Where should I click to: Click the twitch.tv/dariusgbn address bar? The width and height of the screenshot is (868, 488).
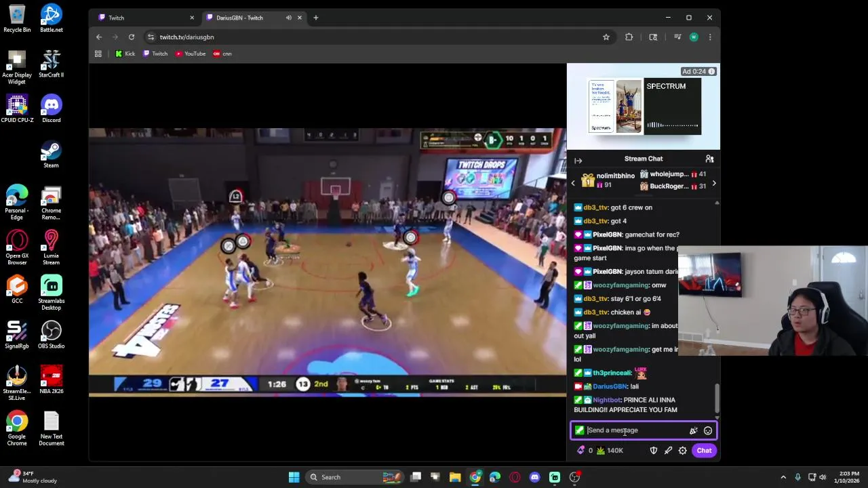(380, 37)
